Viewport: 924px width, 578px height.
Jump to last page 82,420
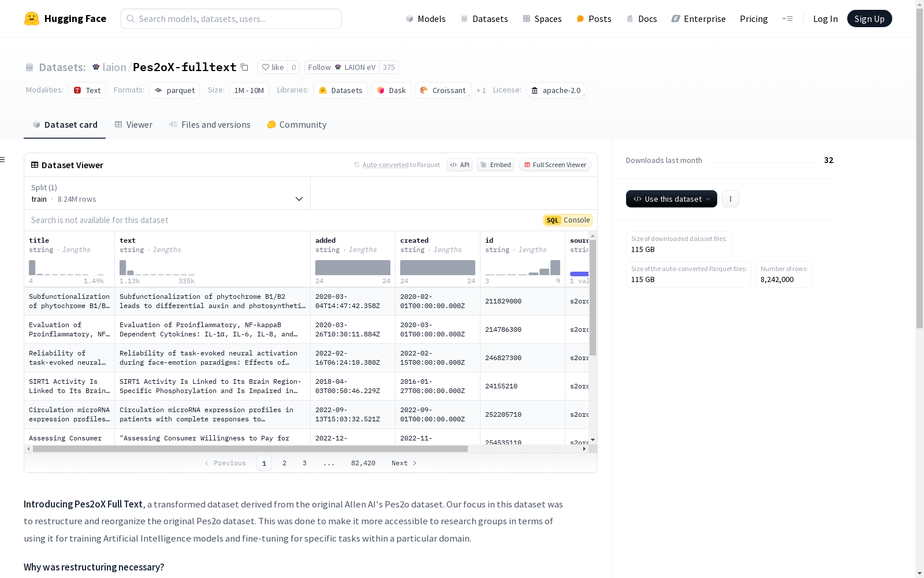tap(363, 463)
